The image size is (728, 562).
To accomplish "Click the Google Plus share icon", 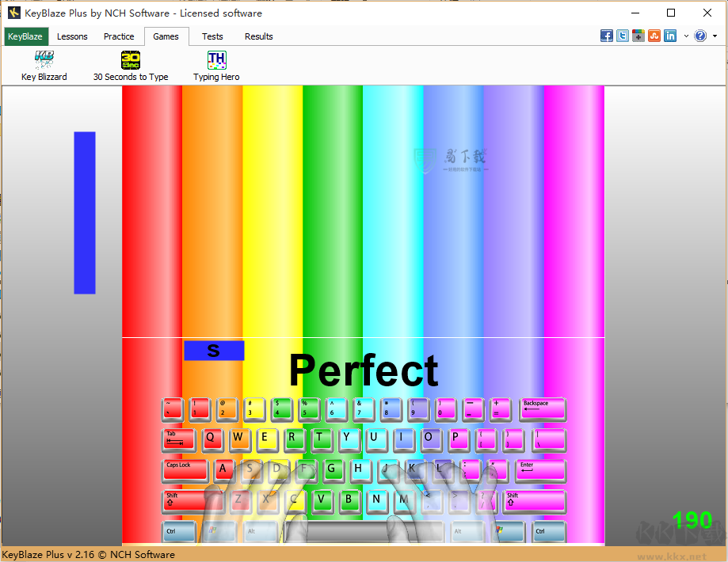I will click(638, 36).
